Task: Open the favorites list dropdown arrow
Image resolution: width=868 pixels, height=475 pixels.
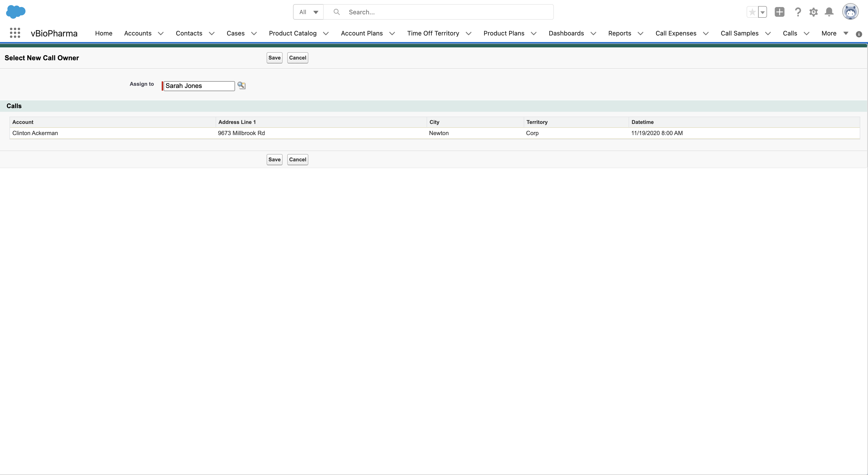Action: pos(763,12)
